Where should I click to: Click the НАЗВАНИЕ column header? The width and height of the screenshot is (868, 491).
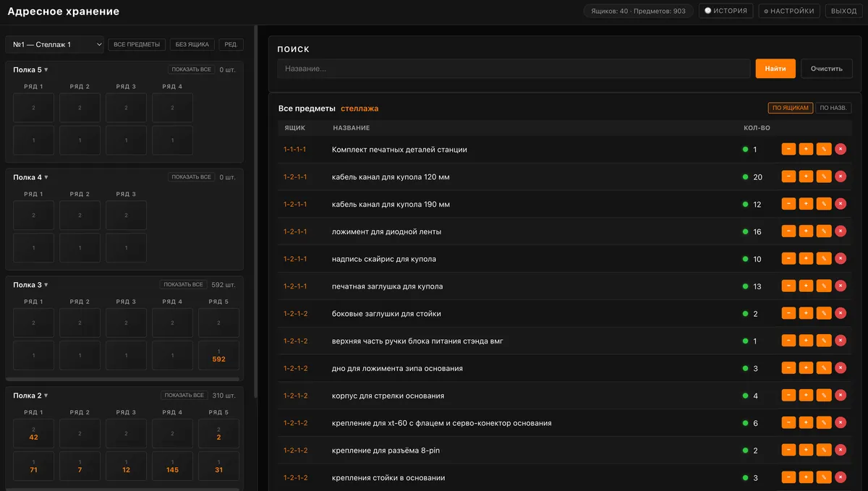(351, 128)
